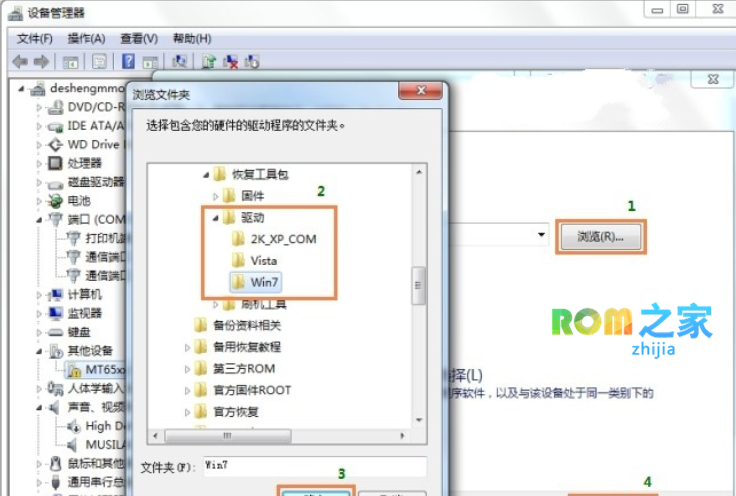Open the 帮助(H) menu
This screenshot has width=736, height=496.
192,38
